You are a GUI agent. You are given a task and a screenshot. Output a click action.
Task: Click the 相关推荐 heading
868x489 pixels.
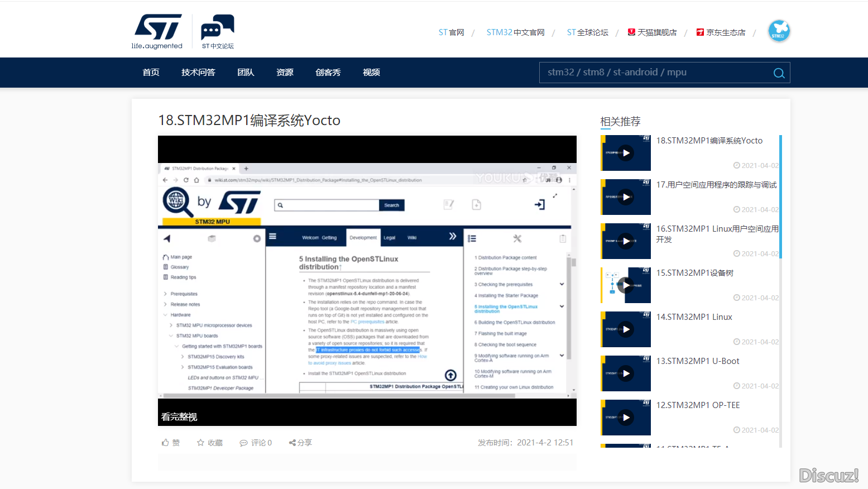620,122
